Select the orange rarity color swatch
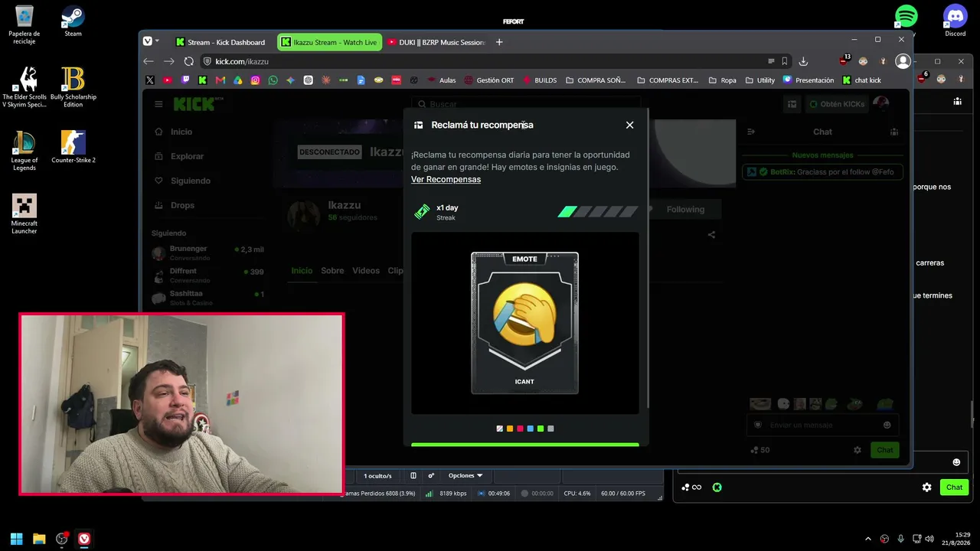 coord(510,429)
